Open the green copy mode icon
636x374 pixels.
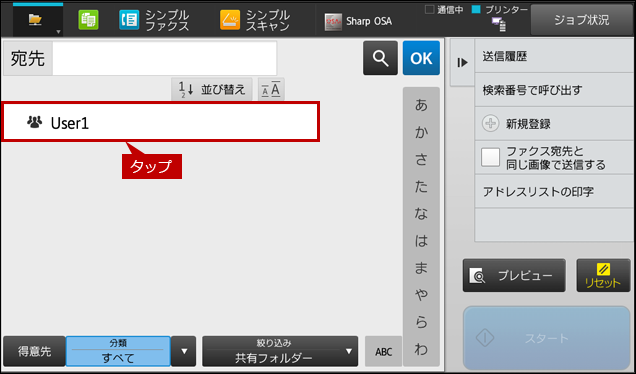click(88, 20)
